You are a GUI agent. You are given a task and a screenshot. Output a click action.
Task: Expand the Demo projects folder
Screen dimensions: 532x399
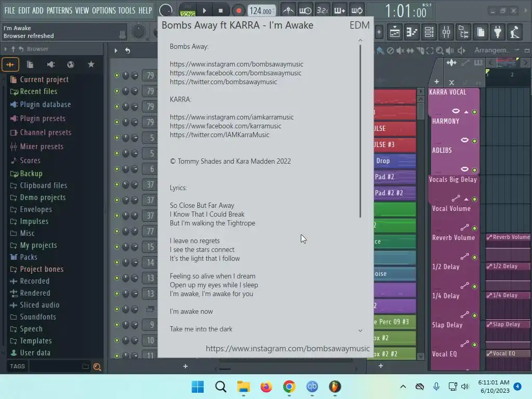(37, 197)
